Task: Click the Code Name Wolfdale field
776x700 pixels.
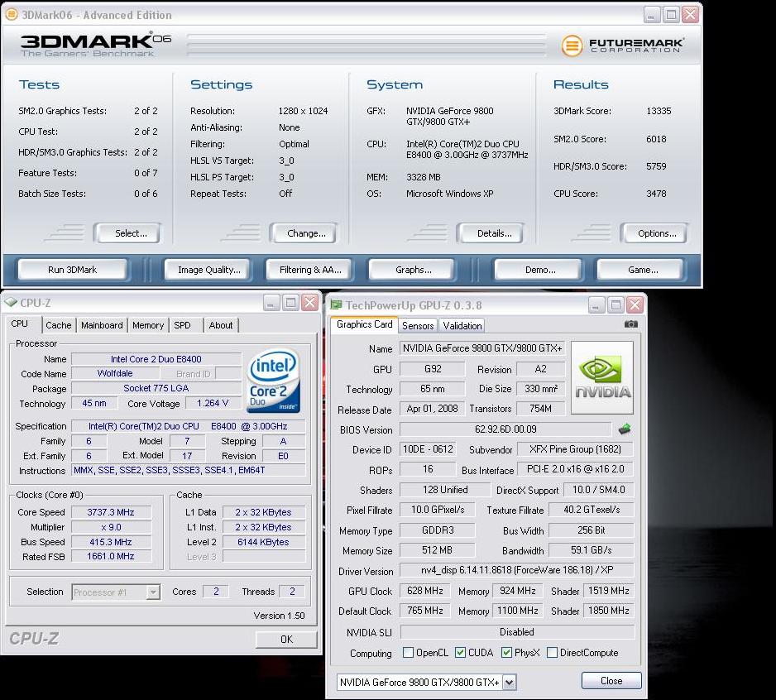Action: [x=115, y=374]
